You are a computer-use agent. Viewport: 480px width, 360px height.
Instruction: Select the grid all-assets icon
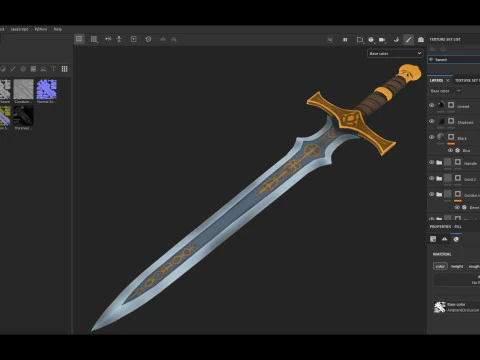point(64,69)
